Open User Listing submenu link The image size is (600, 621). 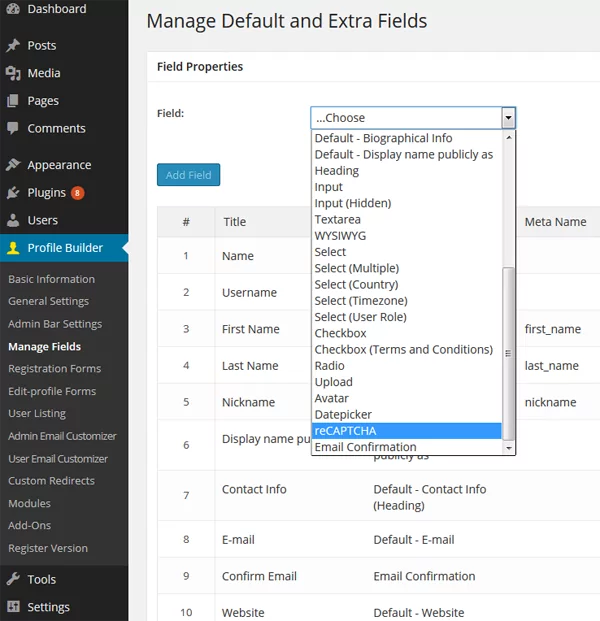pyautogui.click(x=37, y=413)
